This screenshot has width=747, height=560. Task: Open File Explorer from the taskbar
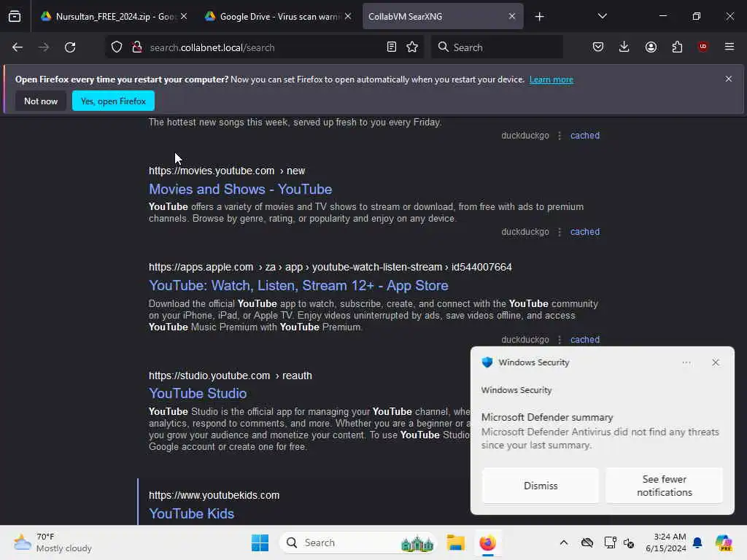click(455, 542)
